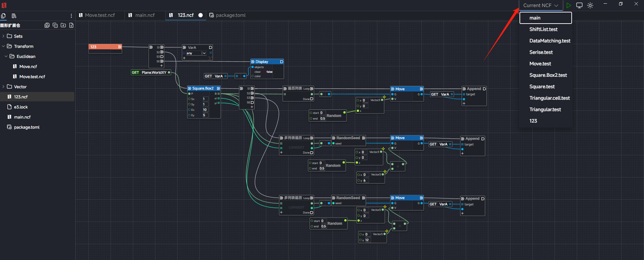Select ShiftList.test from the NCF list
644x260 pixels.
pyautogui.click(x=543, y=29)
